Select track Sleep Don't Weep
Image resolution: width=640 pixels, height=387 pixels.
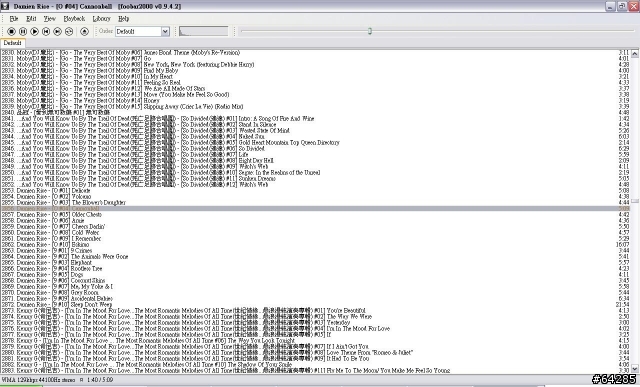[x=315, y=305]
